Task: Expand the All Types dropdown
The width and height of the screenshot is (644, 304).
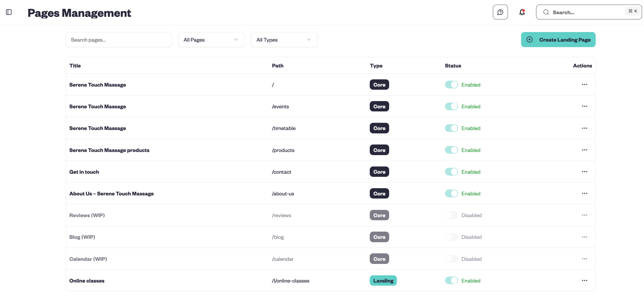Action: pos(284,40)
